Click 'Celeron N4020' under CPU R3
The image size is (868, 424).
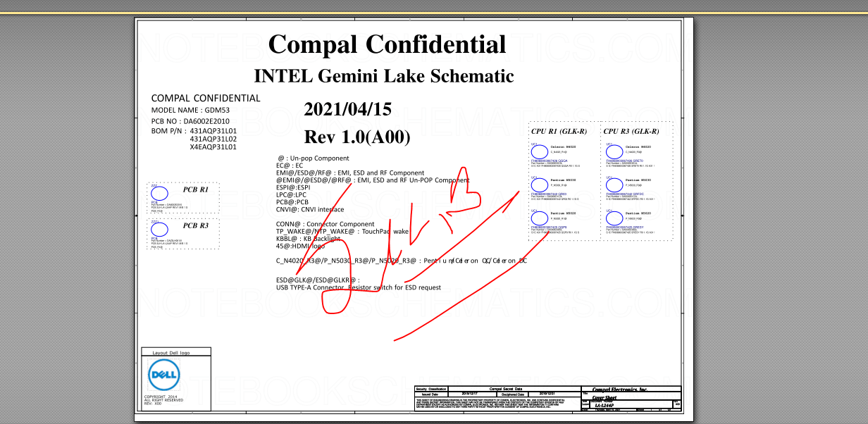[638, 146]
